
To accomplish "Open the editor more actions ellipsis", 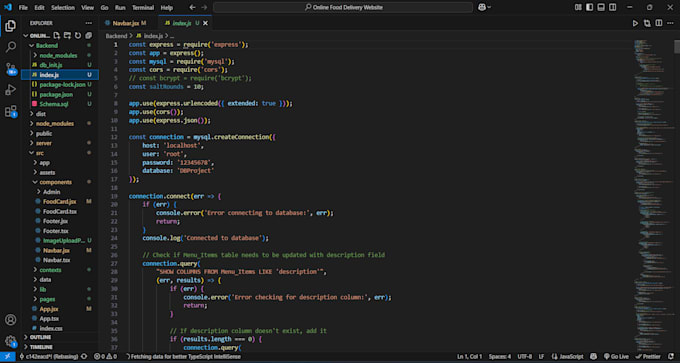I will [x=670, y=23].
